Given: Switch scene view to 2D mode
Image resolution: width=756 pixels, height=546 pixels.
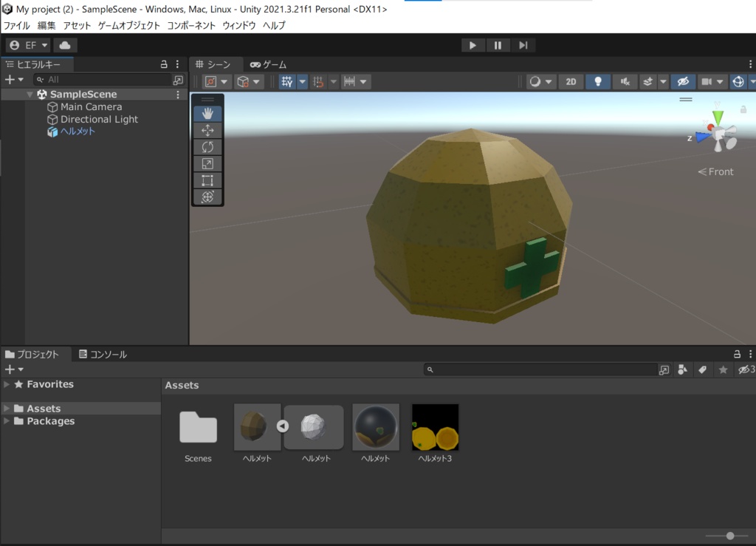Looking at the screenshot, I should (571, 81).
